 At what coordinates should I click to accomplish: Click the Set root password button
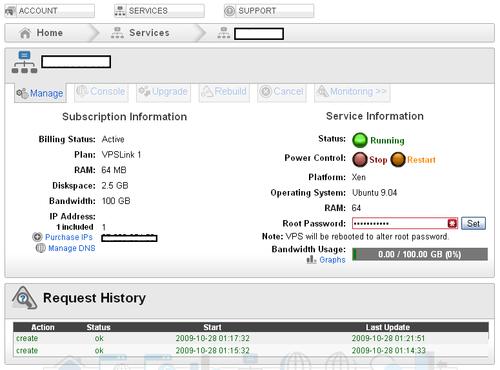(473, 223)
